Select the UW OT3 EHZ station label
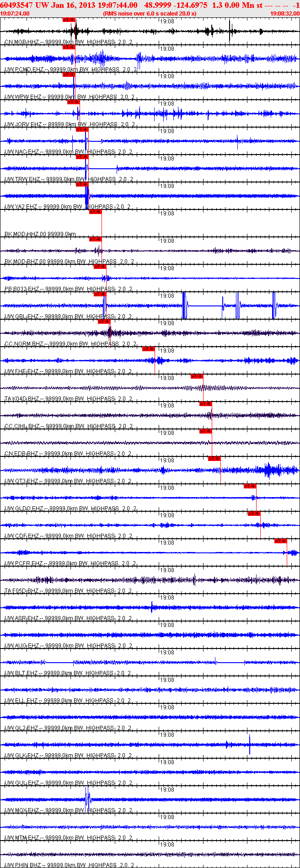300x868 pixels. (x=69, y=481)
